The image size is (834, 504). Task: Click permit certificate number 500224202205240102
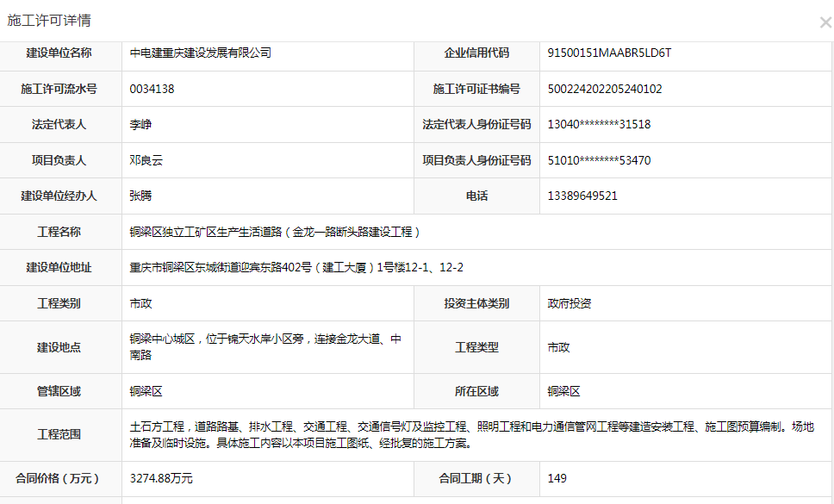pos(605,89)
